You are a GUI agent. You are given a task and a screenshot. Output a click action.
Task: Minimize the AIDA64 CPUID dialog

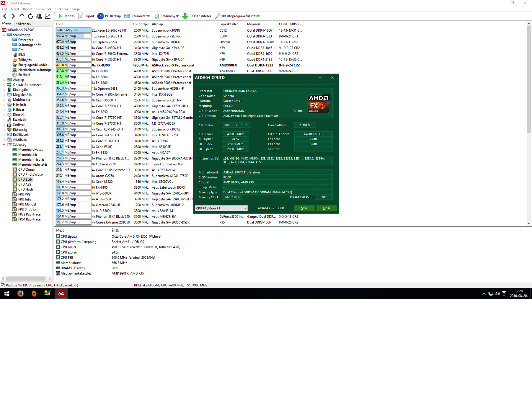coord(320,78)
